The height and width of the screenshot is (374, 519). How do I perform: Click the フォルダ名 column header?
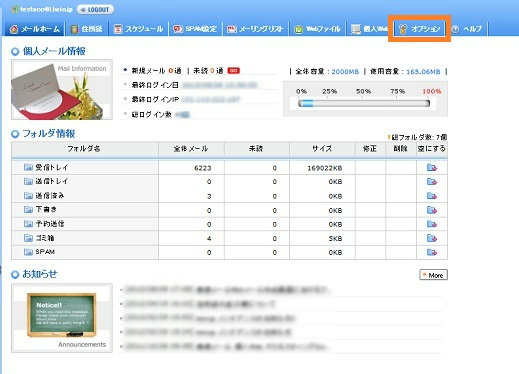coord(84,149)
